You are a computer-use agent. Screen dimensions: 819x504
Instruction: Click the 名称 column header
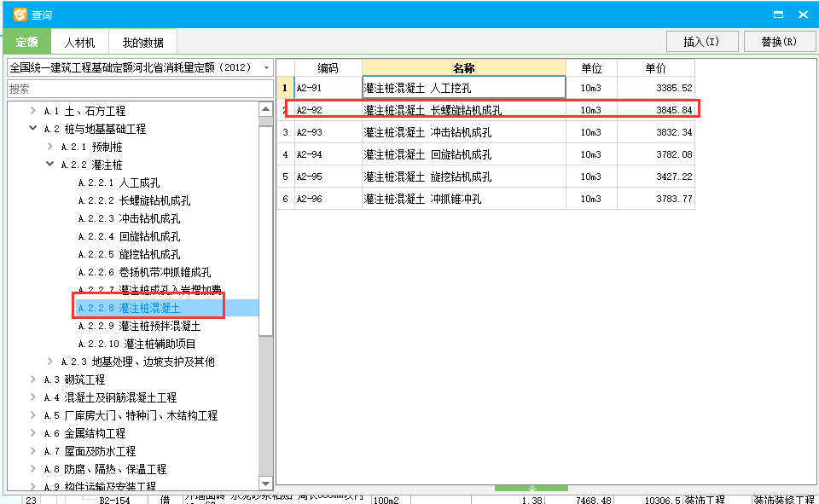[x=464, y=68]
